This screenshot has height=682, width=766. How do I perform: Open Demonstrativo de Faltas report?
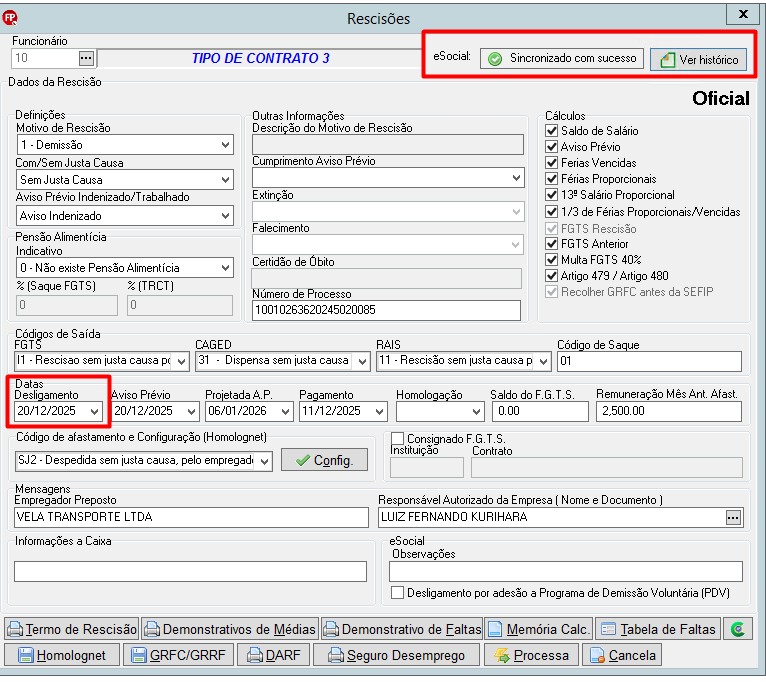click(402, 629)
